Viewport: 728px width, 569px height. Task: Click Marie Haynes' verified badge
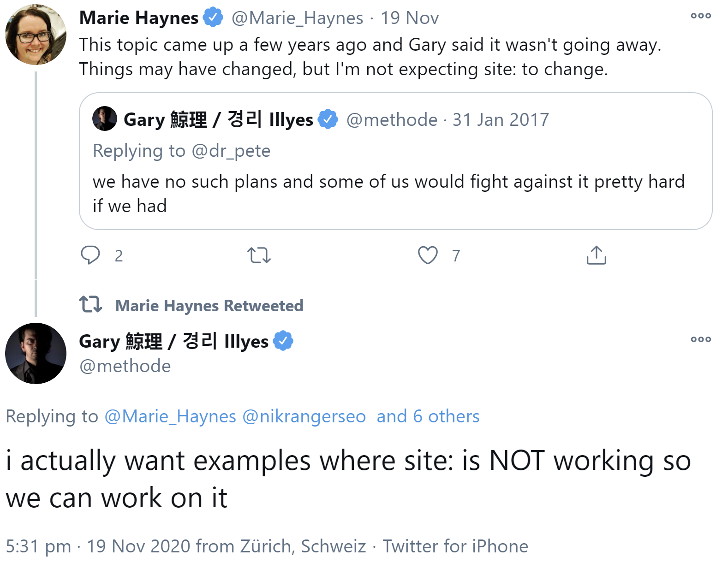tap(213, 18)
